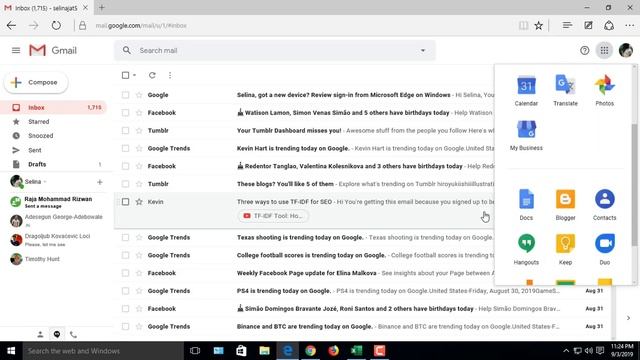This screenshot has height=360, width=640.
Task: Refresh the inbox list
Action: point(152,75)
